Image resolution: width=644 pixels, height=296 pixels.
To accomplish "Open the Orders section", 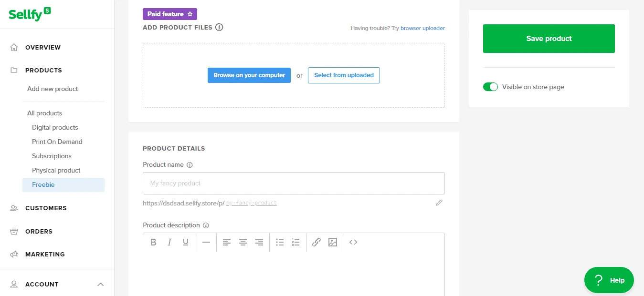I will click(x=39, y=231).
